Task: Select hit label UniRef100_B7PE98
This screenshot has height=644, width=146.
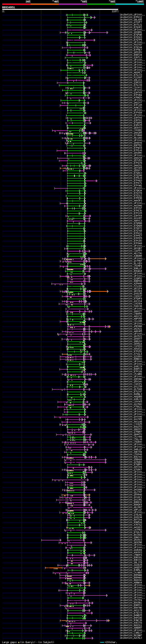Action: 131,198
